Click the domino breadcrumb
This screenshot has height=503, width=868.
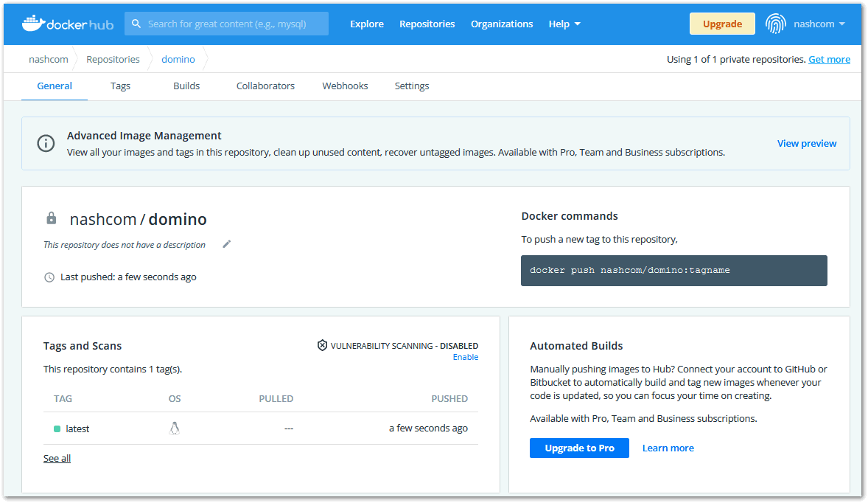point(178,59)
